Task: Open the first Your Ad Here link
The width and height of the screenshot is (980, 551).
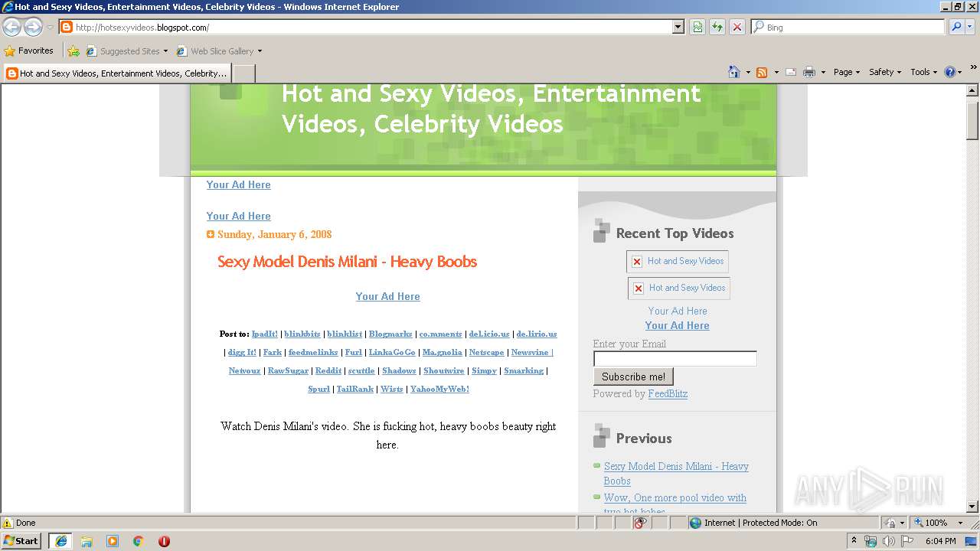Action: pyautogui.click(x=238, y=184)
